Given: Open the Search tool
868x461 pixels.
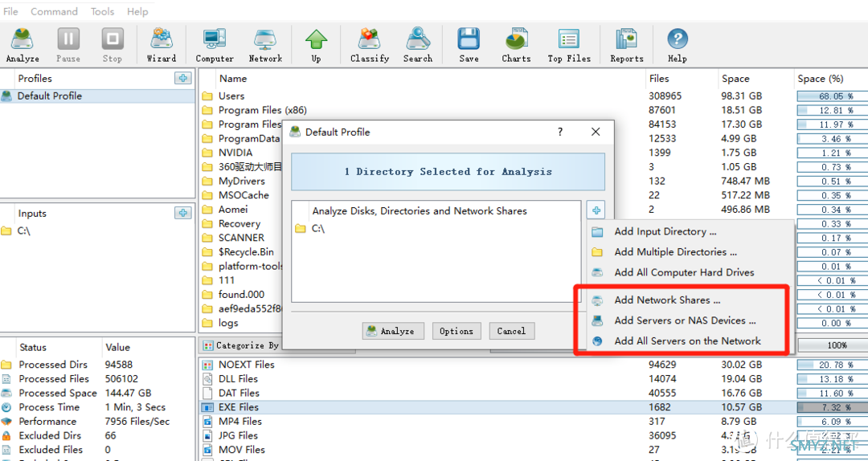Looking at the screenshot, I should (x=417, y=45).
